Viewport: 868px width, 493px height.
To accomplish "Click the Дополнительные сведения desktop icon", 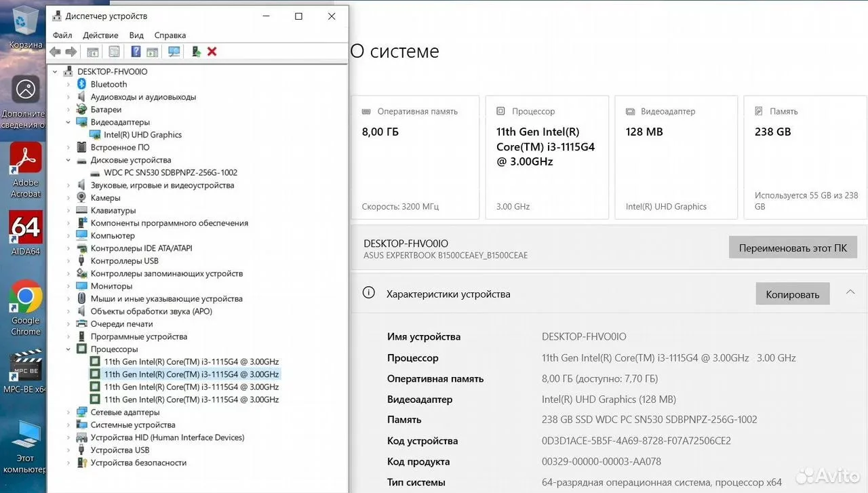I will coord(24,102).
